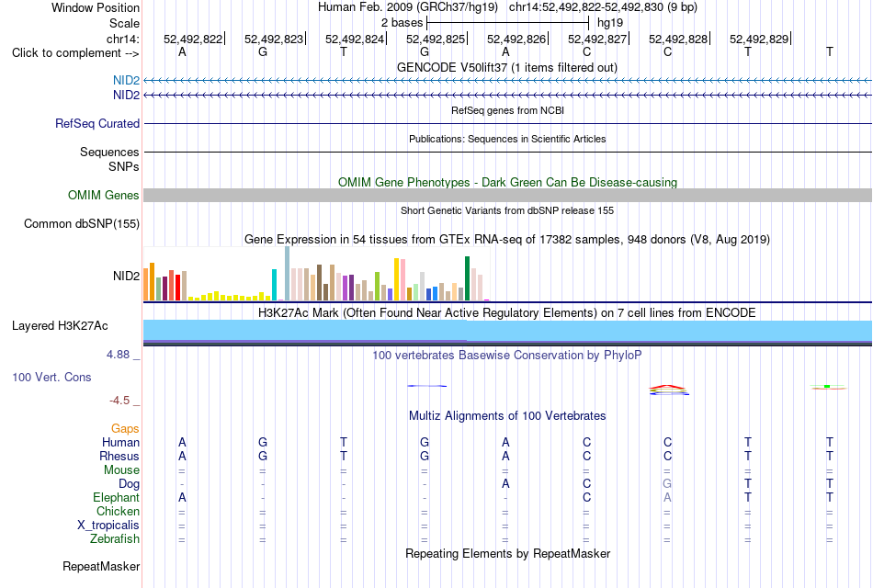Click the SNPs track label

124,166
